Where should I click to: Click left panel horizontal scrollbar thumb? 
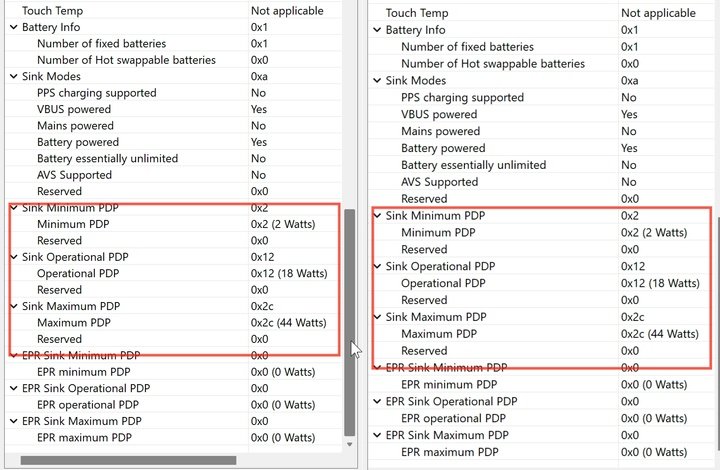point(128,460)
